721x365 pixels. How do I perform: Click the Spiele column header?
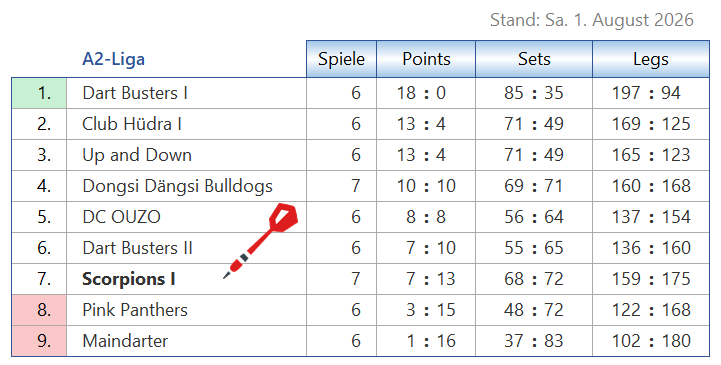(x=341, y=59)
